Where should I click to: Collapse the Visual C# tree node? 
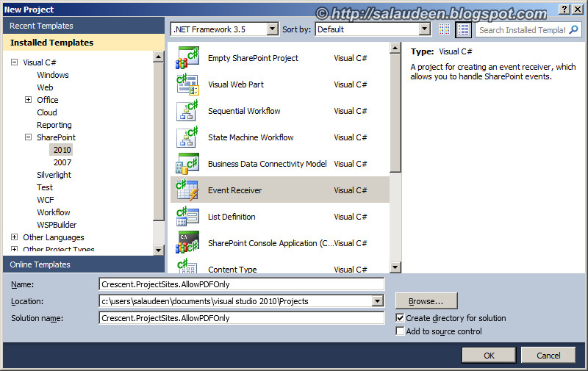click(x=14, y=62)
